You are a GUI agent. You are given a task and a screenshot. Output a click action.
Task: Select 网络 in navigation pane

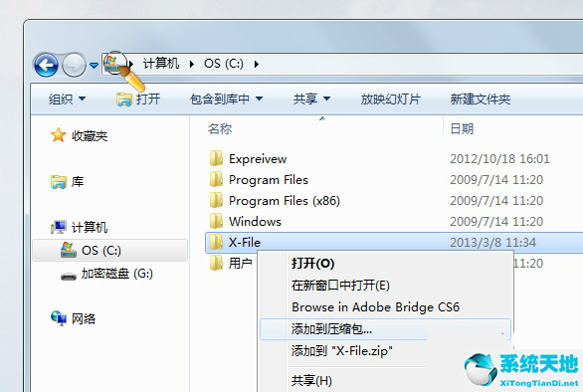84,318
